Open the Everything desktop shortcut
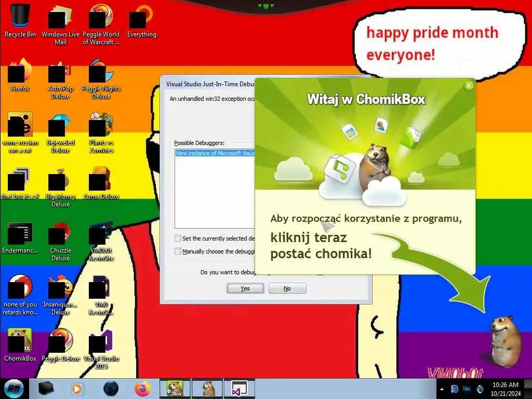532x399 pixels. tap(141, 20)
